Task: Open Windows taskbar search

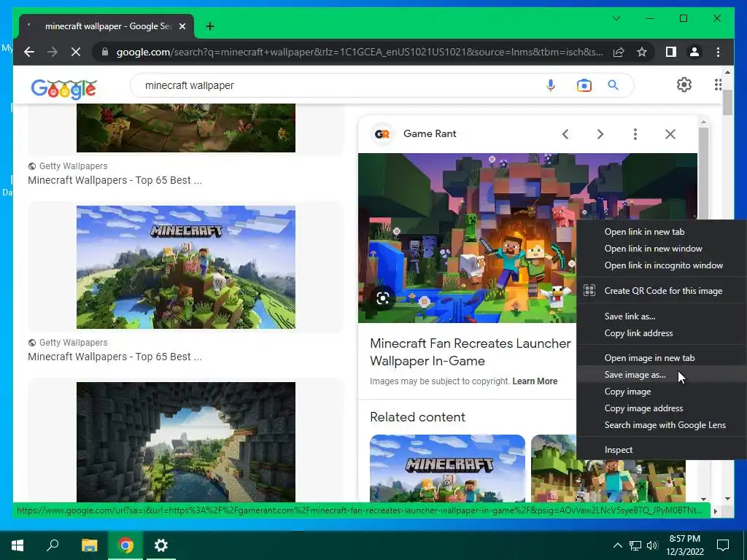Action: [53, 545]
